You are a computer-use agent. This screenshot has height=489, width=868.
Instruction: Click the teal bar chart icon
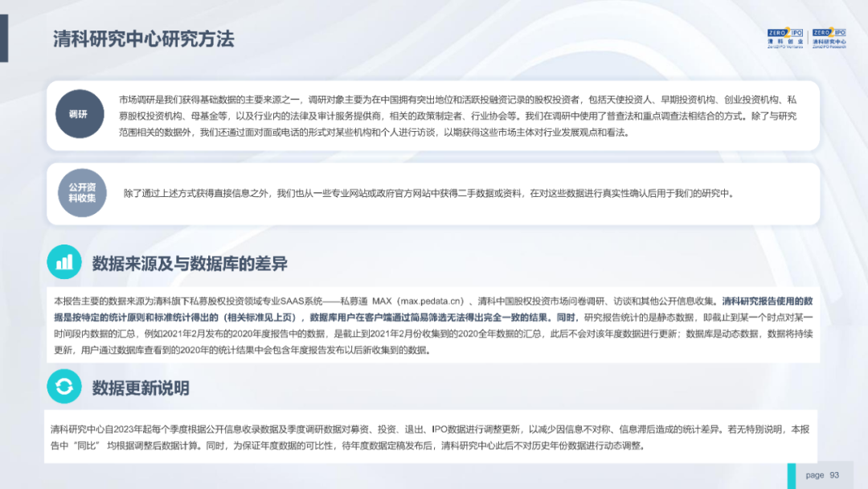(64, 262)
